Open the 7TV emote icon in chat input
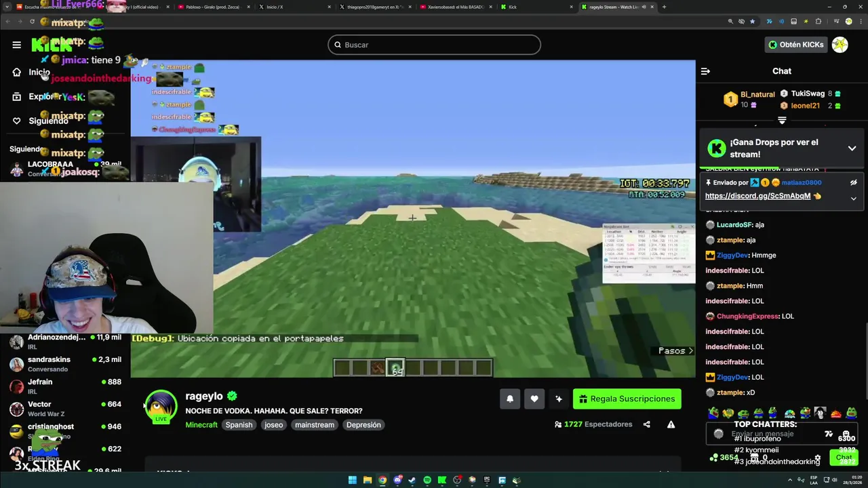 pos(829,434)
